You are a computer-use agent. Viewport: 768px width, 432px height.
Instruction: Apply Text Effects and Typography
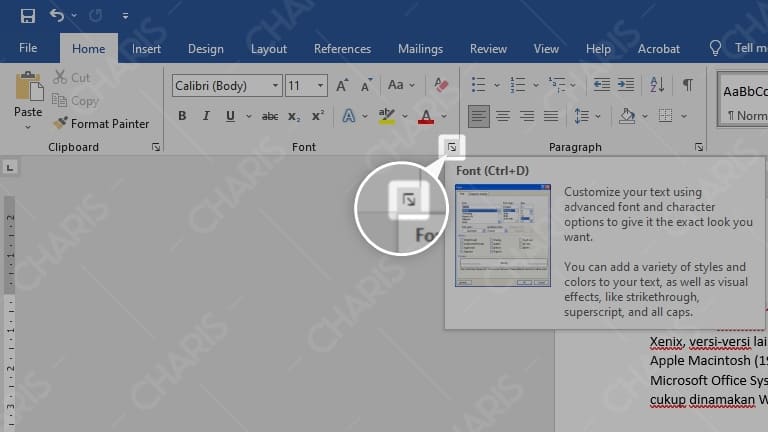pos(348,116)
